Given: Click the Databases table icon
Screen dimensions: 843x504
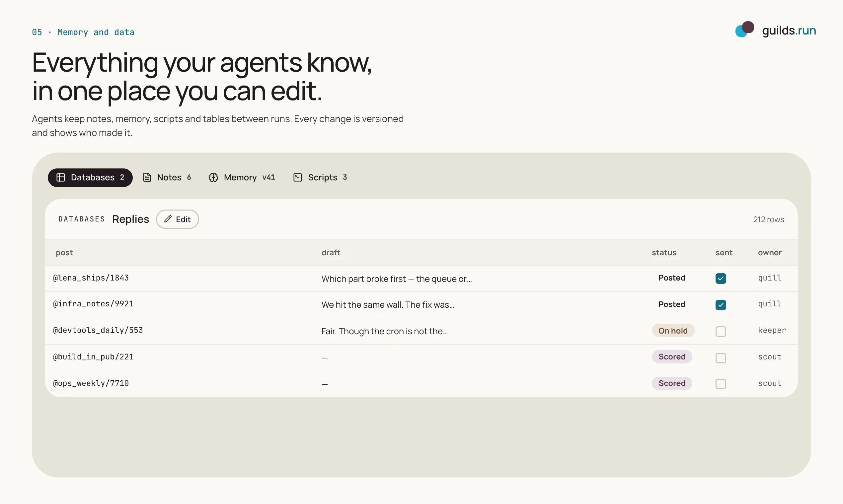Looking at the screenshot, I should click(x=60, y=177).
